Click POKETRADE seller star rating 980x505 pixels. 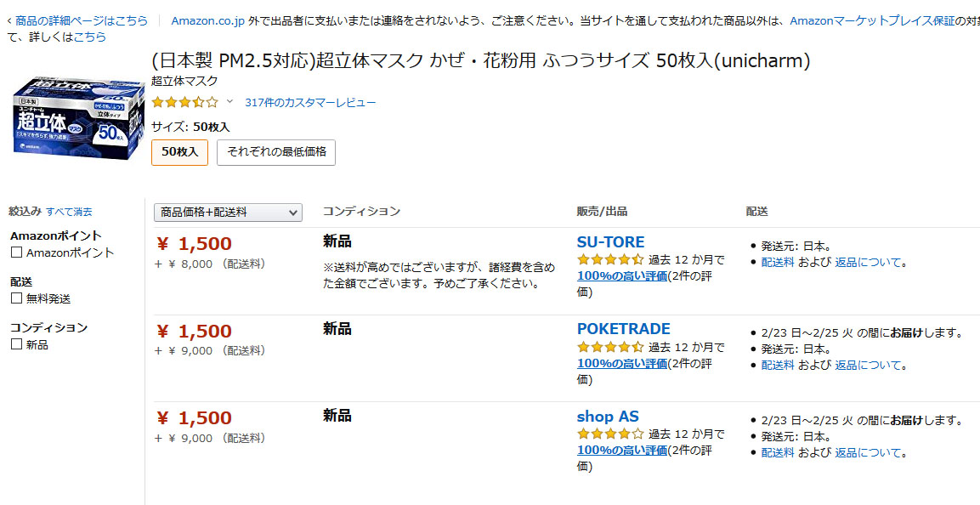[x=609, y=347]
